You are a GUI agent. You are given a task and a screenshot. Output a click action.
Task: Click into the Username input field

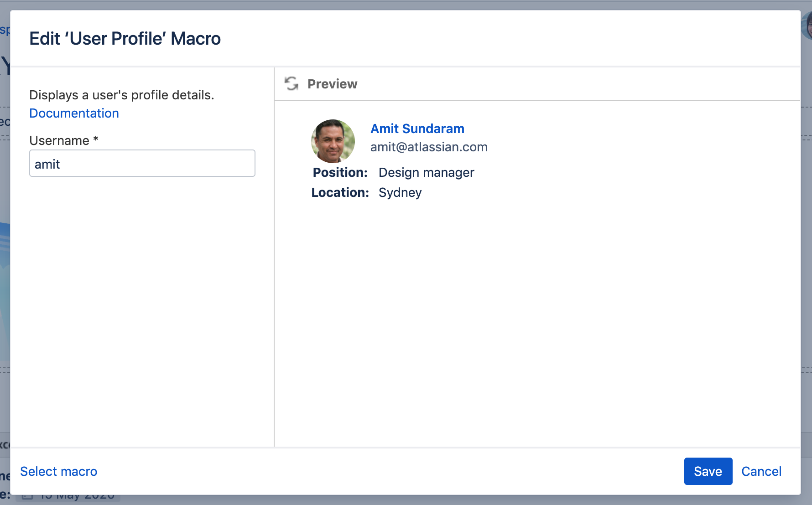click(142, 164)
